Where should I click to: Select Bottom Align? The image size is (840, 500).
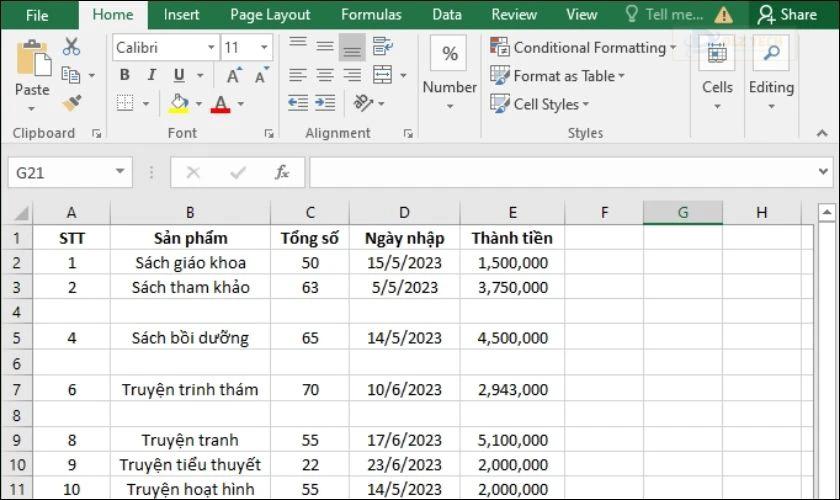(352, 47)
